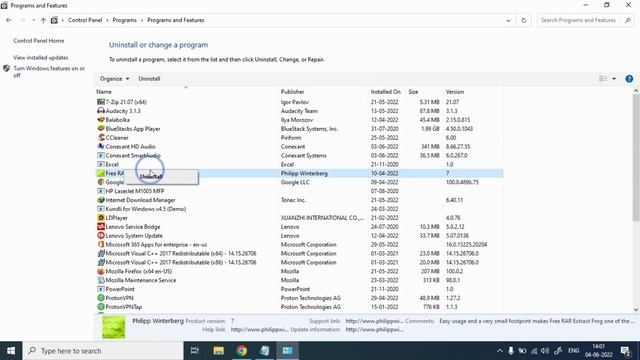The height and width of the screenshot is (360, 640).
Task: Select the HP LaserJet M1005 MFP row
Action: click(300, 191)
